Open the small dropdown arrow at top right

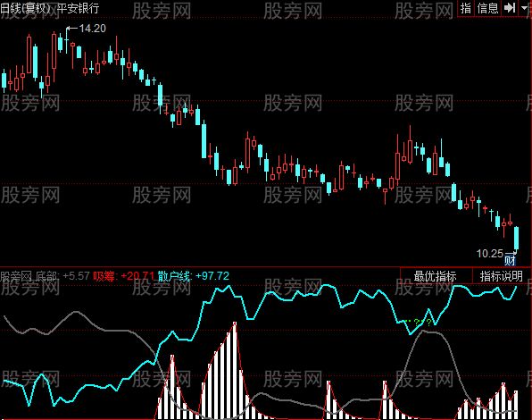(x=525, y=8)
